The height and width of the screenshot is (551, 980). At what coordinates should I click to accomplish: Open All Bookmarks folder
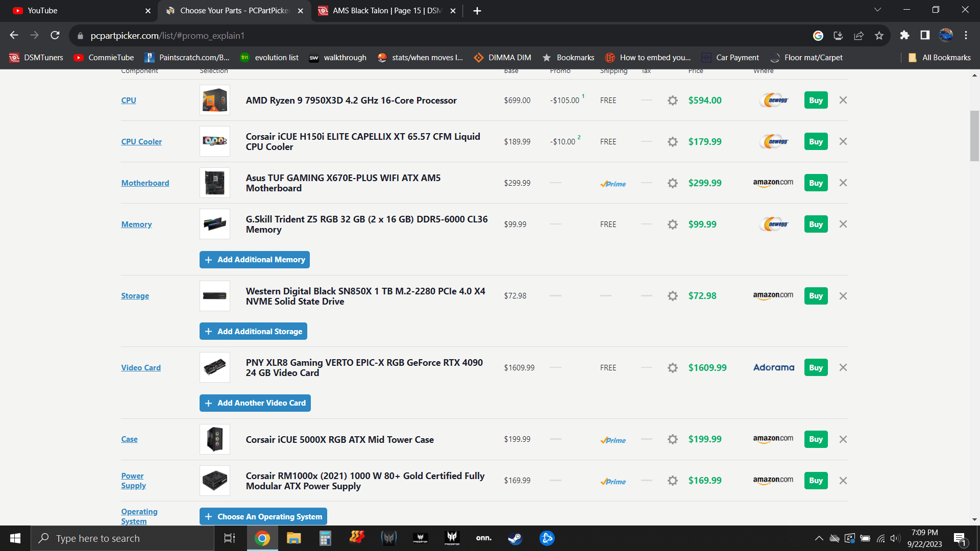(x=939, y=58)
